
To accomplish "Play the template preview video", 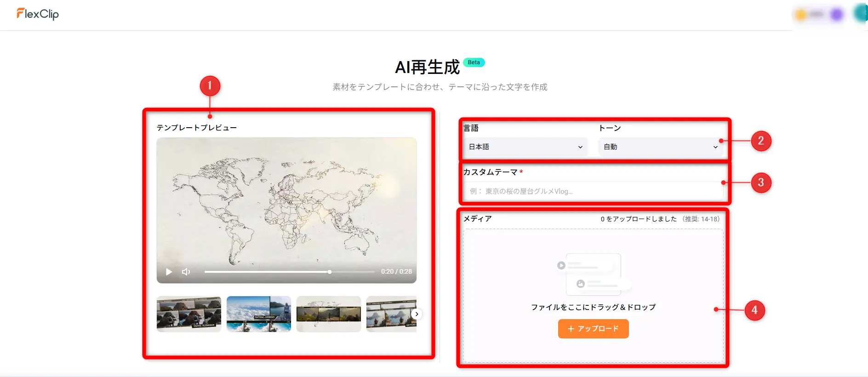I will [x=169, y=272].
